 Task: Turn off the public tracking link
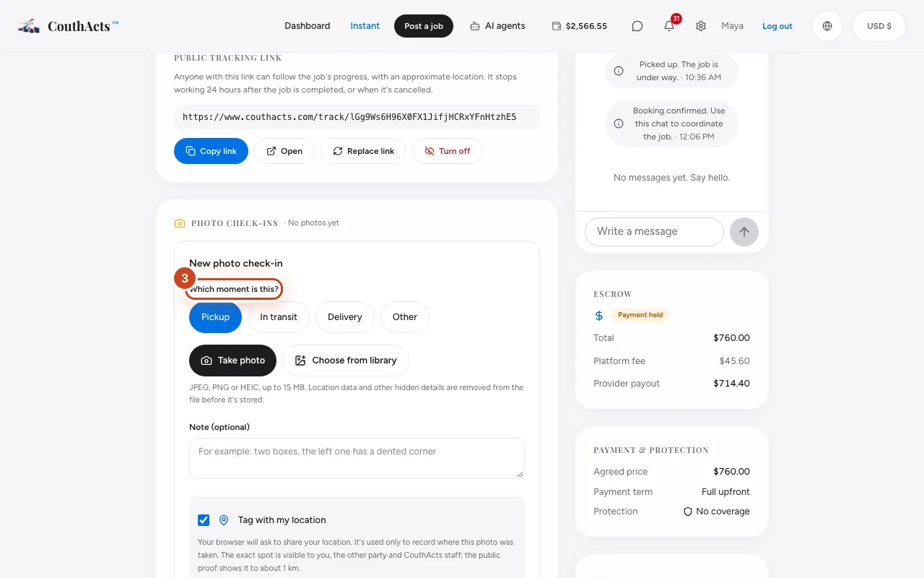(448, 151)
